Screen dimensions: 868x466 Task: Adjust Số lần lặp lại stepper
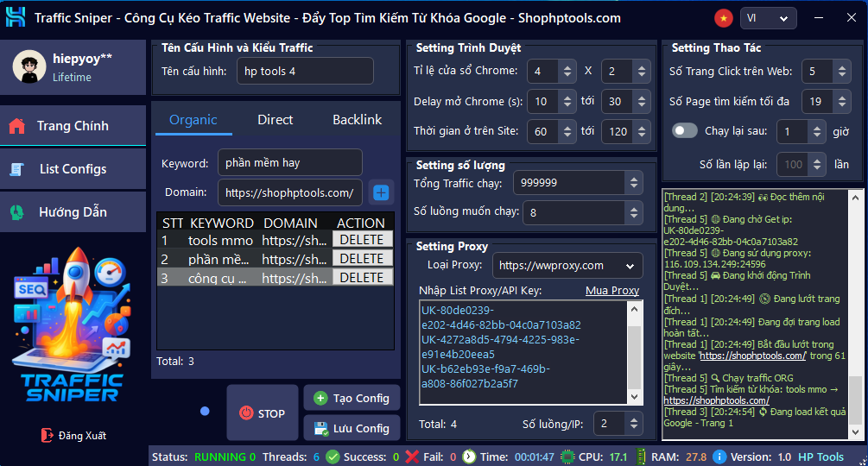click(816, 164)
